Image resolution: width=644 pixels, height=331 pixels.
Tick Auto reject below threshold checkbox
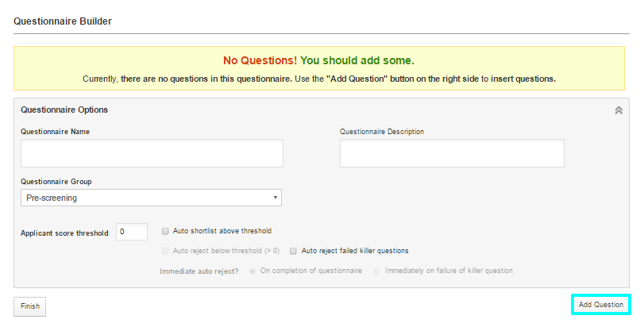point(165,251)
